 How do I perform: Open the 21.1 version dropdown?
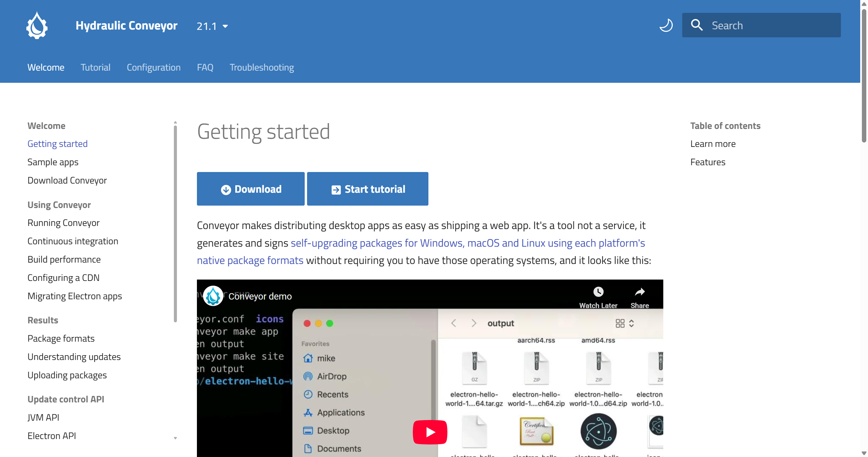212,26
